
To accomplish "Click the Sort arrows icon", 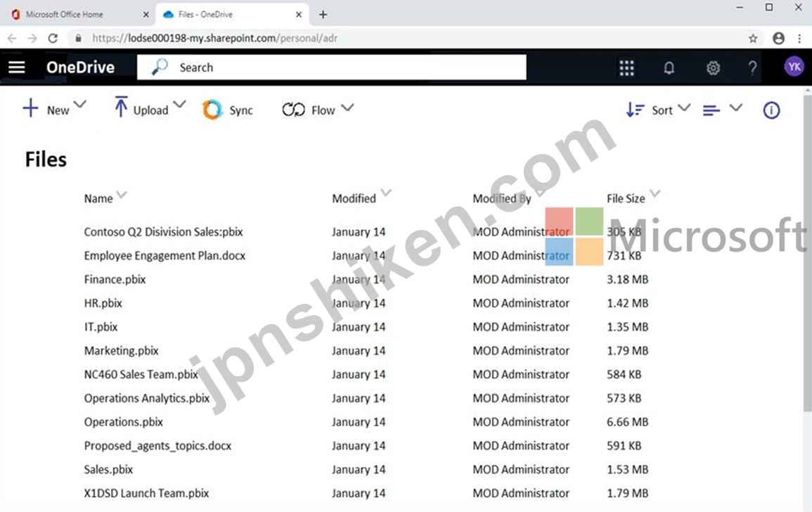I will click(x=635, y=110).
